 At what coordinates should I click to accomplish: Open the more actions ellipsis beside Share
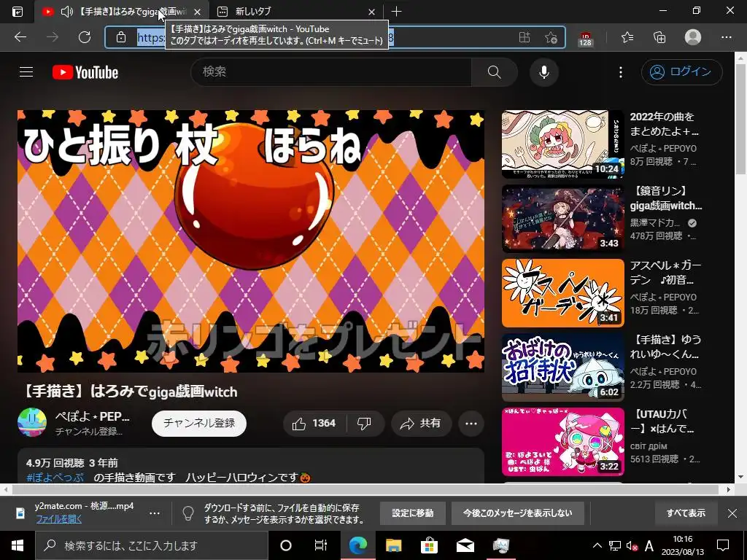[471, 424]
